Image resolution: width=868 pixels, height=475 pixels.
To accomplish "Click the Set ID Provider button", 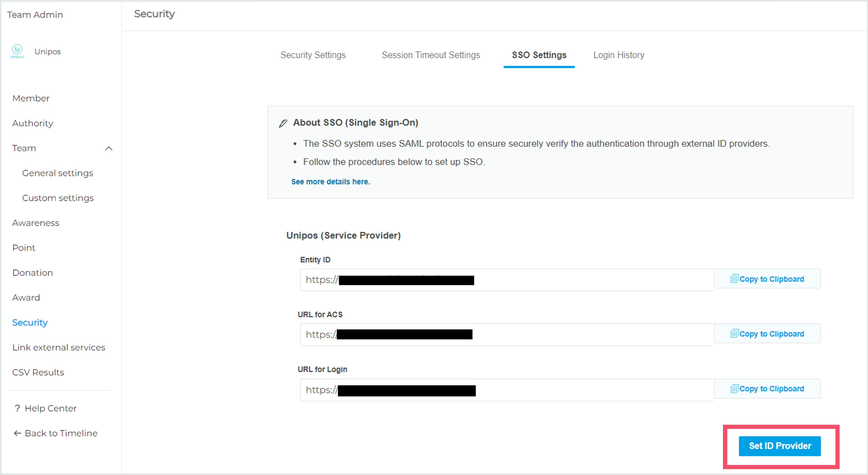I will coord(780,446).
